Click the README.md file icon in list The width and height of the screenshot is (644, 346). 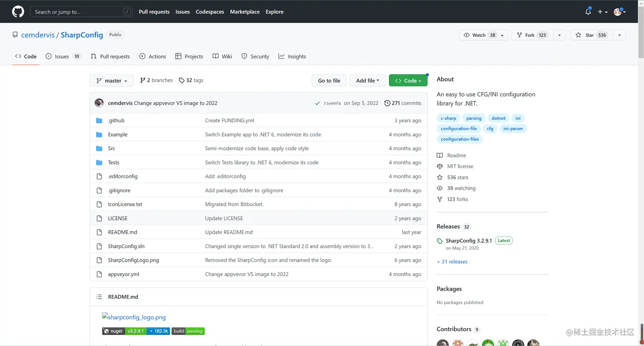[99, 232]
